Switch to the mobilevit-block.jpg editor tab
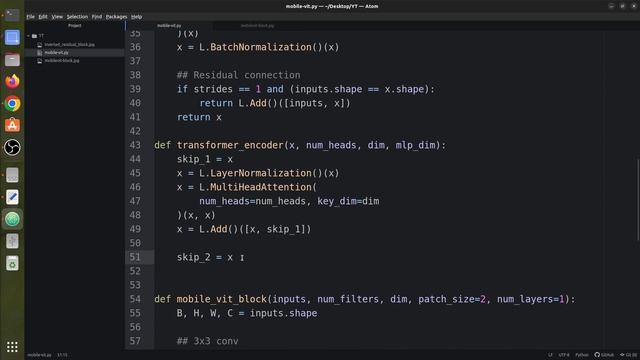The width and height of the screenshot is (640, 360). (x=257, y=26)
